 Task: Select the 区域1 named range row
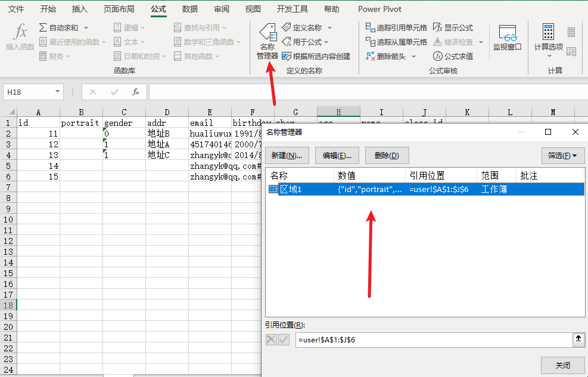pyautogui.click(x=425, y=189)
